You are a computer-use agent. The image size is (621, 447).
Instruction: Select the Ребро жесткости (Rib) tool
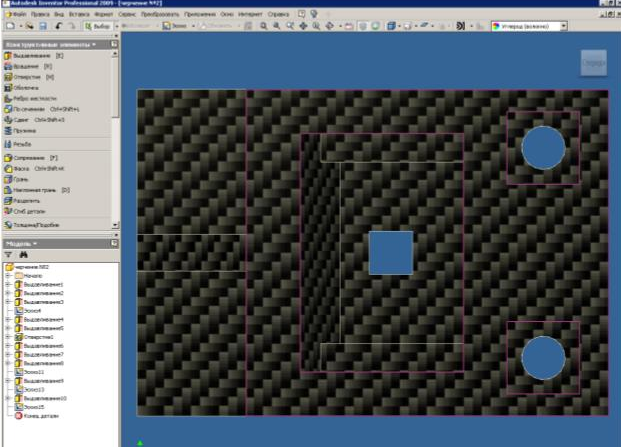coord(30,99)
